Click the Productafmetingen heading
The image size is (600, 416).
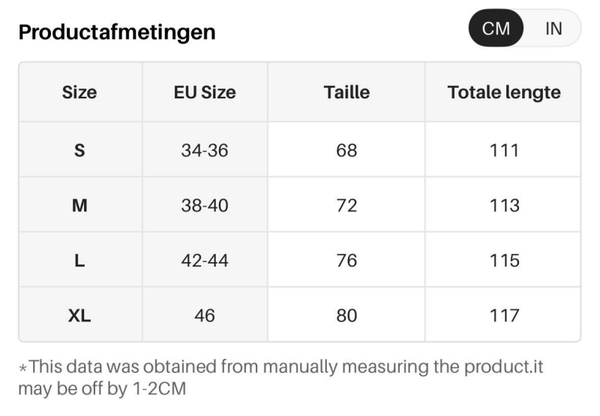tap(117, 32)
